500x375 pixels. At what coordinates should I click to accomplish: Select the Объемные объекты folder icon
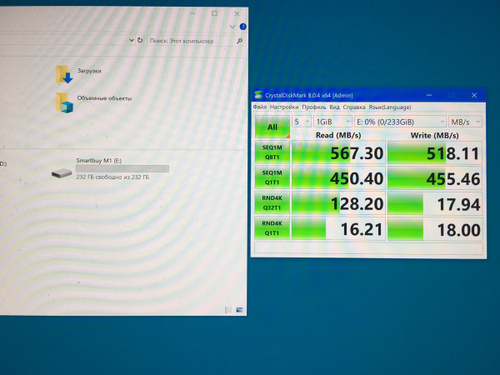click(64, 103)
